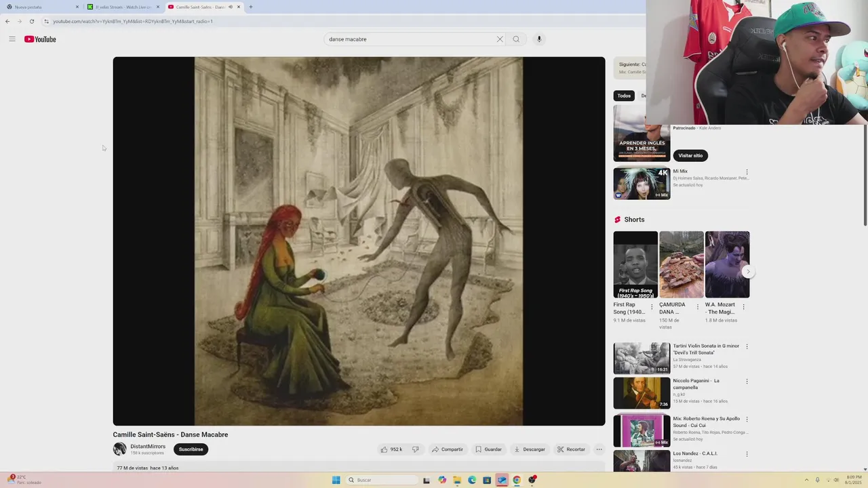The height and width of the screenshot is (488, 868).
Task: Open more actions ellipsis below video
Action: [599, 449]
